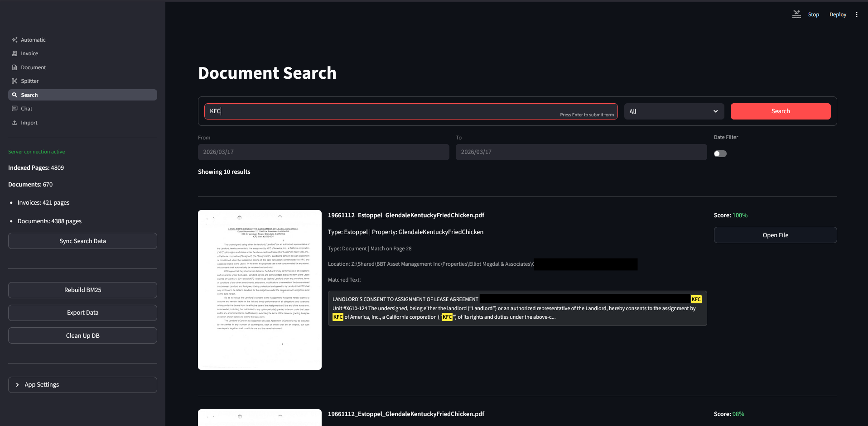Open the three-dot overflow menu
Screen dimensions: 868x426
point(857,14)
